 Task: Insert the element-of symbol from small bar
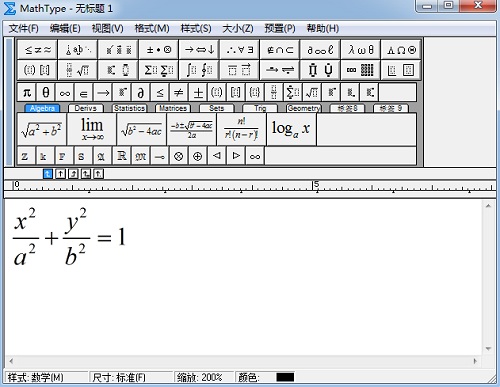tap(84, 92)
